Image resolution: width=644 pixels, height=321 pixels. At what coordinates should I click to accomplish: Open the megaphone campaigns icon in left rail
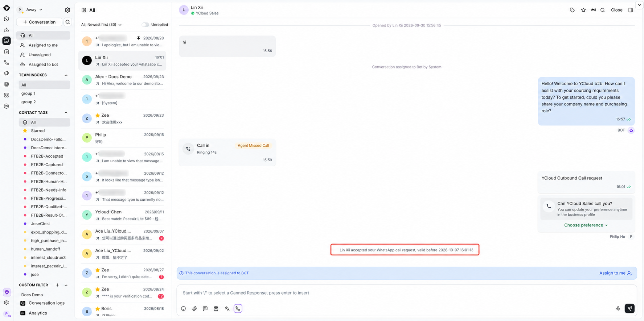tap(7, 74)
